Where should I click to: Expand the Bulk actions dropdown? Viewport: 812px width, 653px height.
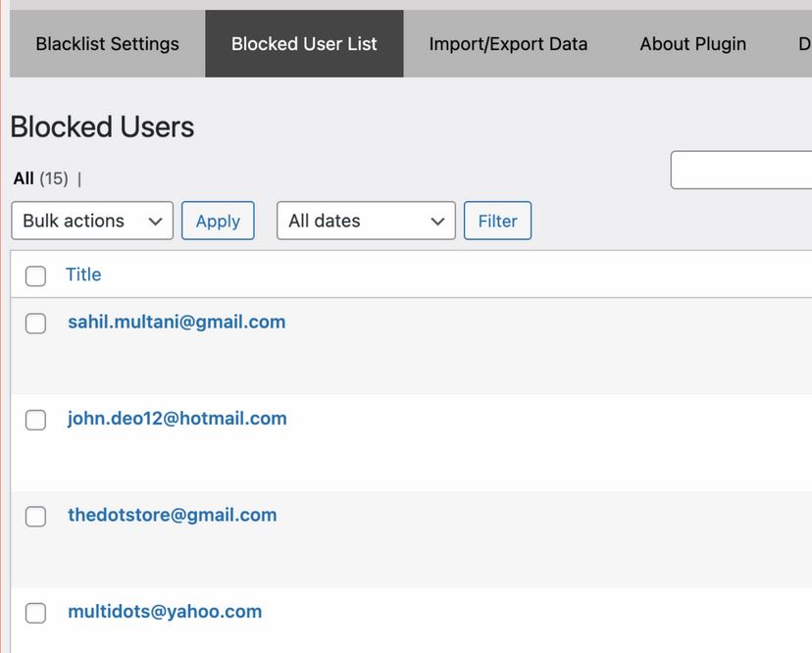pyautogui.click(x=92, y=221)
